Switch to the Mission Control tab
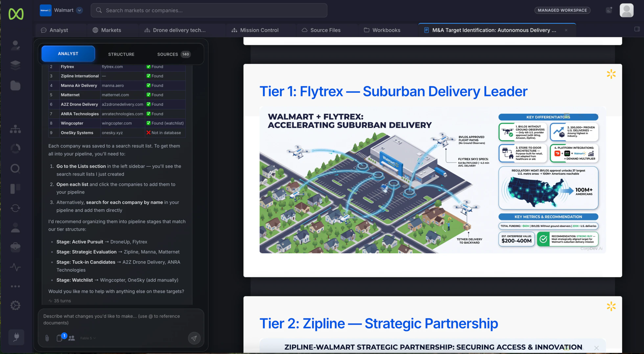 coord(255,30)
